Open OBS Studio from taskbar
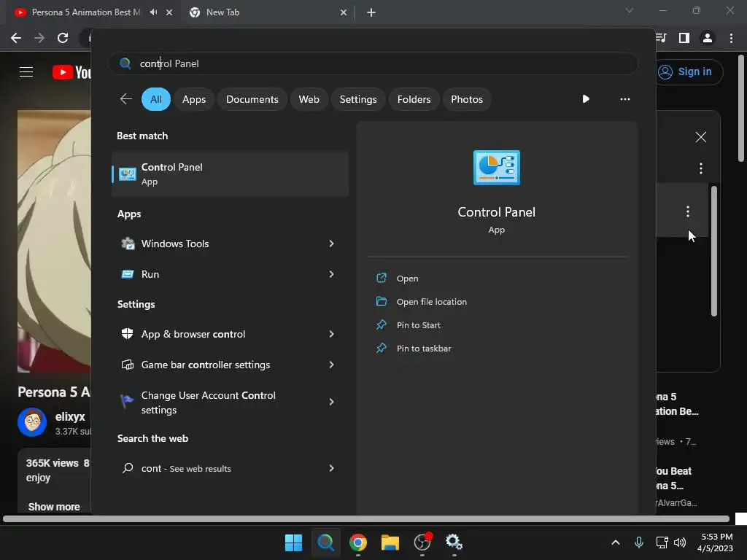The height and width of the screenshot is (560, 747). pyautogui.click(x=422, y=542)
